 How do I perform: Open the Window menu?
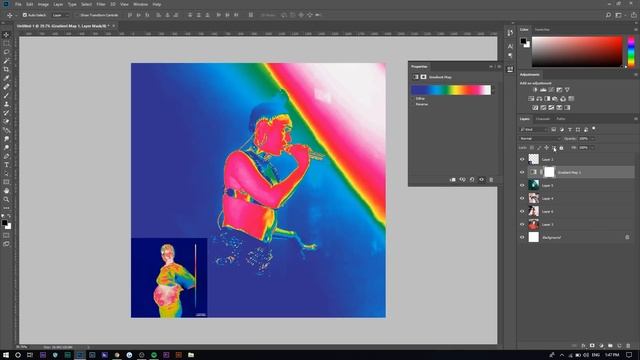coord(140,4)
